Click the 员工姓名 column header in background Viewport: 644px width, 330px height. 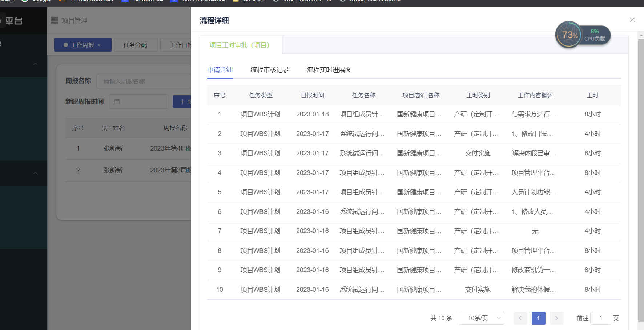tap(113, 128)
